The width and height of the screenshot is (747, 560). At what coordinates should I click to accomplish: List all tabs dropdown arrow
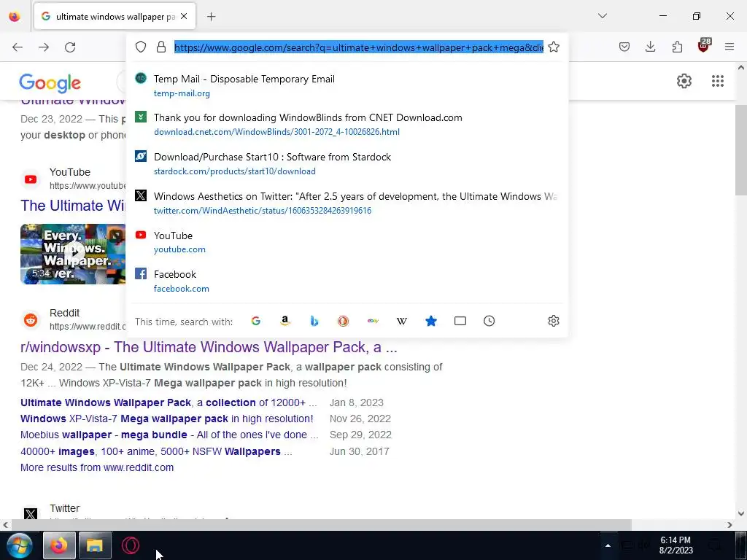point(603,16)
